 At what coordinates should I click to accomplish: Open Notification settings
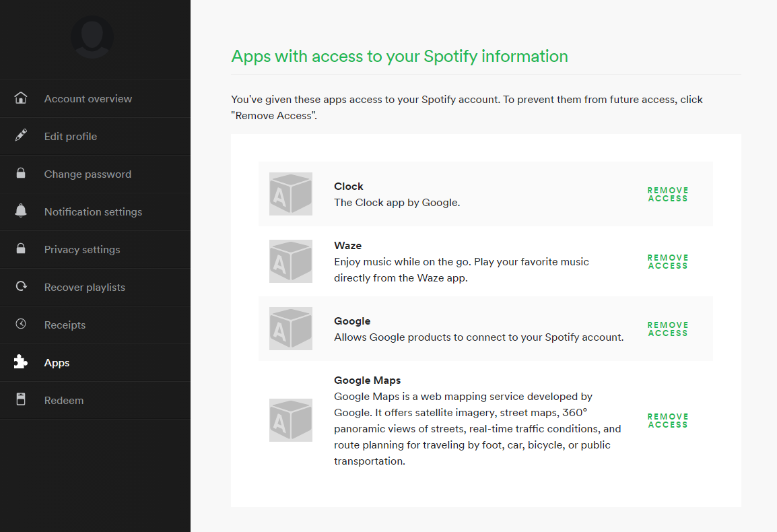(95, 211)
